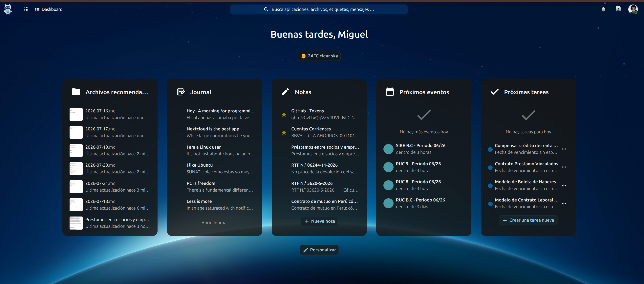The image size is (644, 284).
Task: Click the search bar for applications and files
Action: pos(319,9)
